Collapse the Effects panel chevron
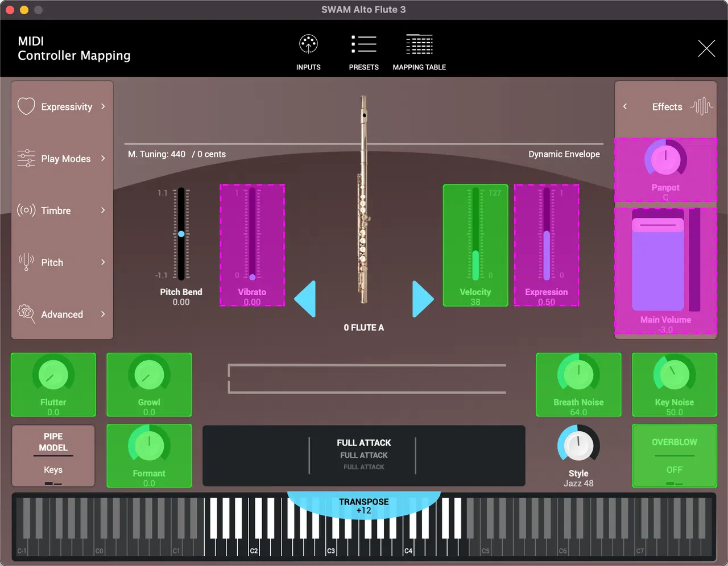The width and height of the screenshot is (728, 566). tap(625, 106)
